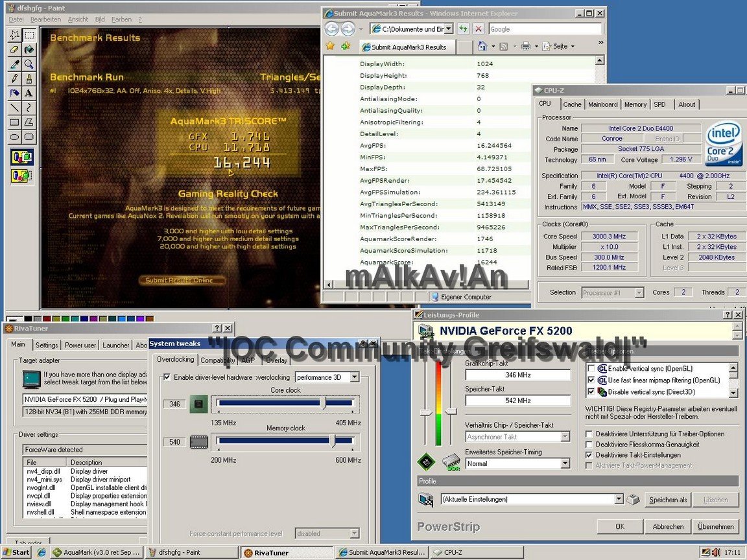Choose the Curve tool in Paint
747x560 pixels.
tap(29, 108)
